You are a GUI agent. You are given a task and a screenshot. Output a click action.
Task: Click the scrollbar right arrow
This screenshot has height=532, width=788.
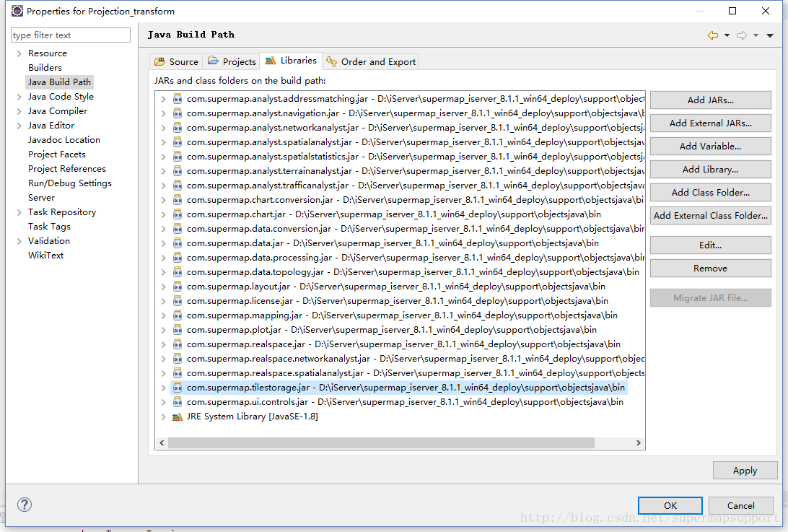pos(638,443)
